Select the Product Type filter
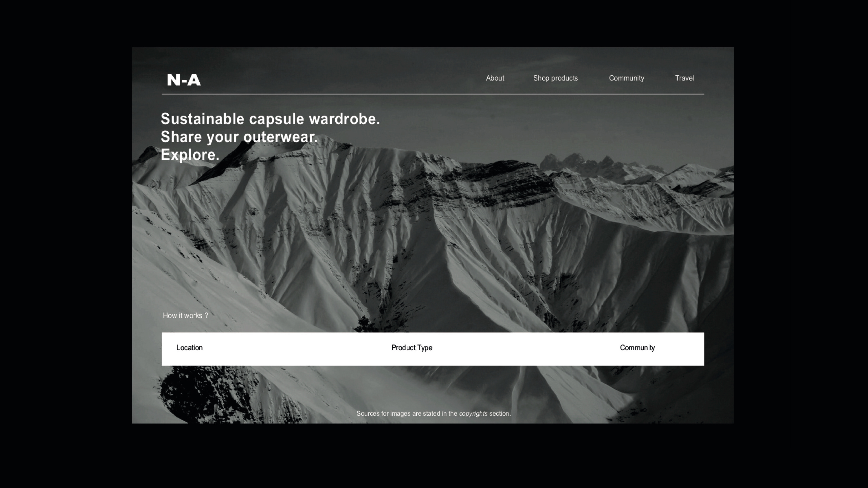Image resolution: width=868 pixels, height=488 pixels. (x=412, y=348)
